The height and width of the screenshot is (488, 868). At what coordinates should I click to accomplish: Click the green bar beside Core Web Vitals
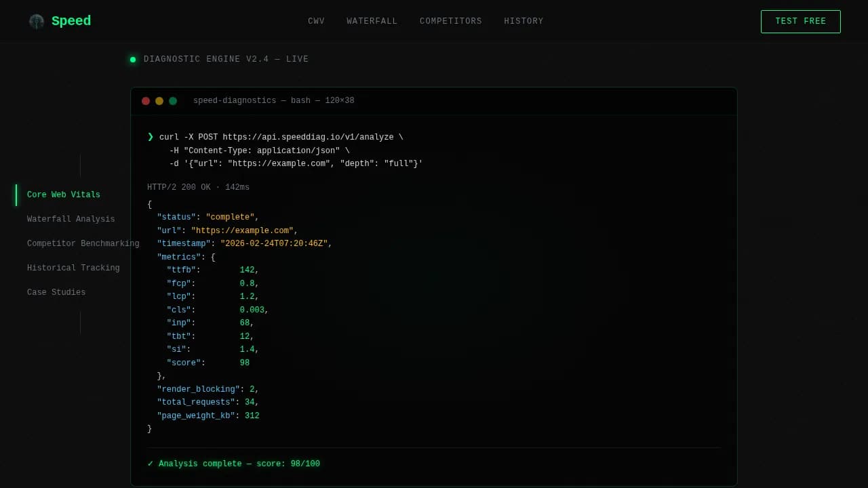click(16, 195)
